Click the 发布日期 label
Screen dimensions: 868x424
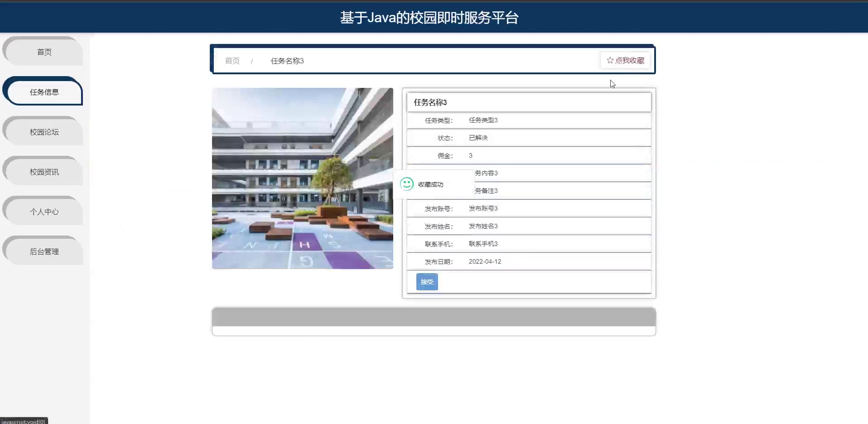coord(439,262)
